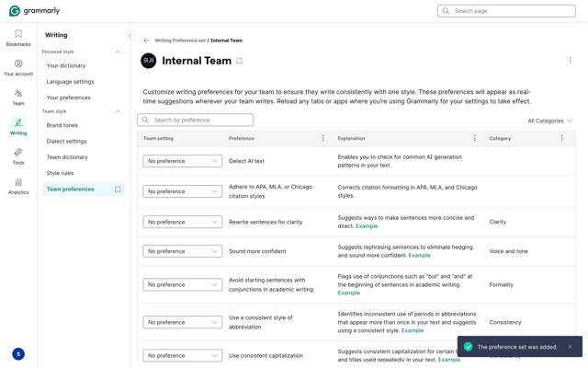Select Team preferences in sidebar

coord(84,190)
